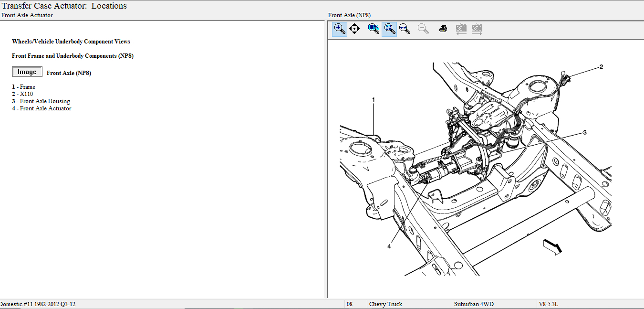Toggle fit-to-window zoom icon
This screenshot has width=644, height=309.
389,29
